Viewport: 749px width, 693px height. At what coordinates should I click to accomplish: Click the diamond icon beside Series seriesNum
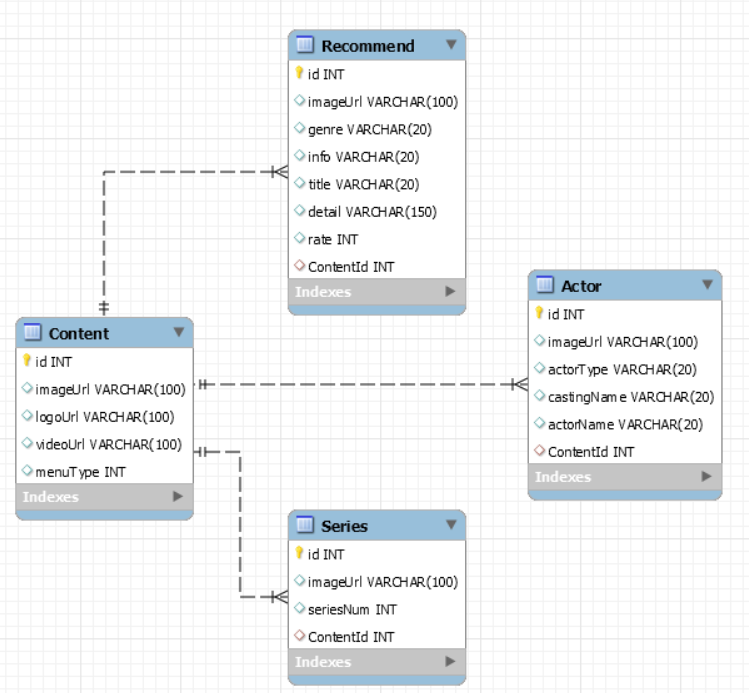(300, 608)
